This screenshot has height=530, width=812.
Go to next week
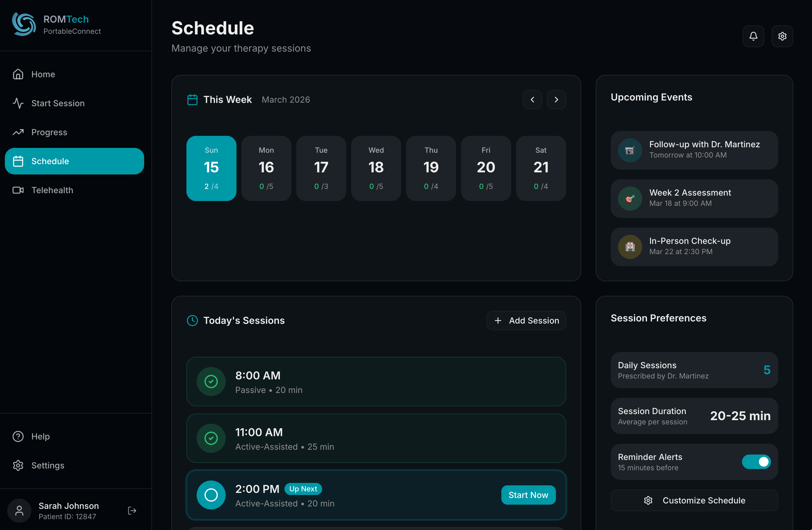click(557, 100)
